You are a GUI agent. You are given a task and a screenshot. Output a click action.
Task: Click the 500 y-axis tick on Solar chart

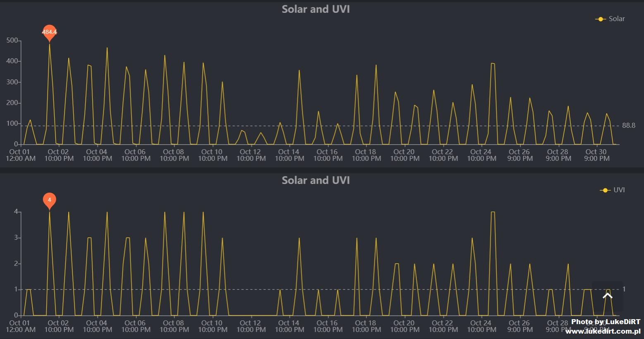point(12,41)
